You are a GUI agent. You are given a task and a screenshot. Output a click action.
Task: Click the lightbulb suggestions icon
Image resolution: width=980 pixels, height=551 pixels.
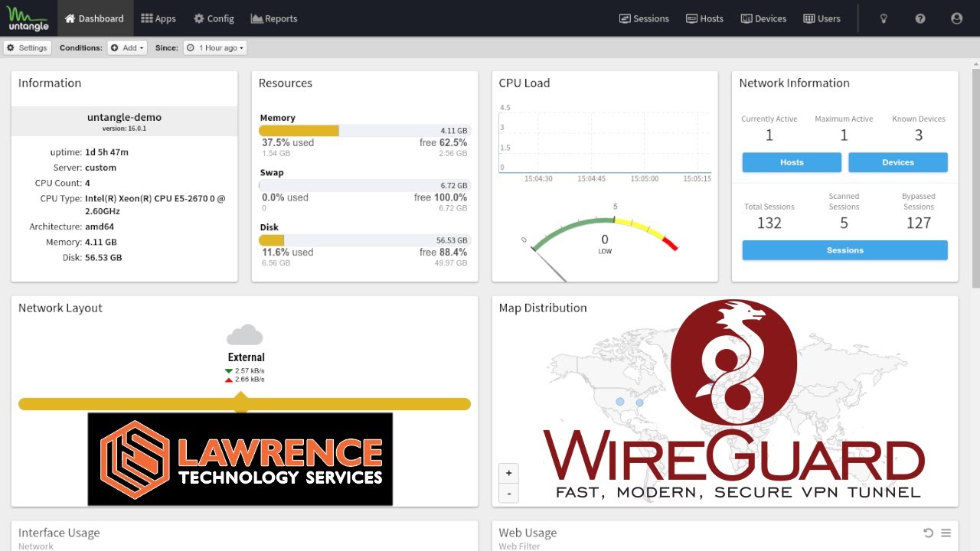(x=884, y=18)
